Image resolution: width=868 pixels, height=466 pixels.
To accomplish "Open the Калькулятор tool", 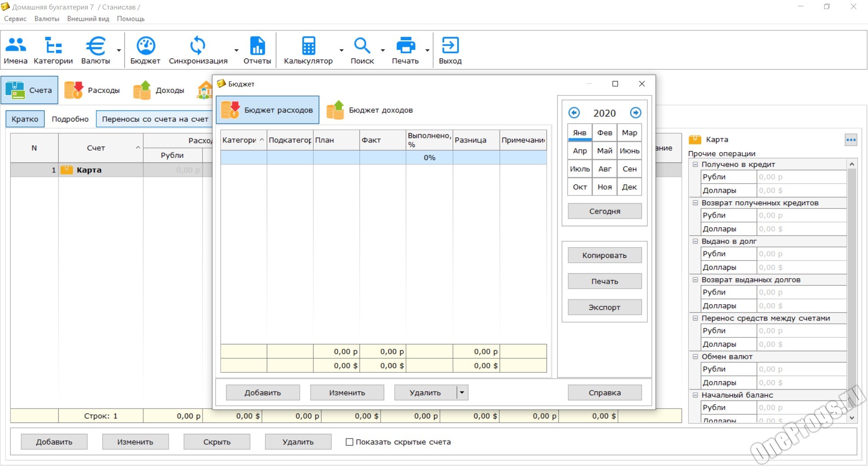I will (x=308, y=45).
